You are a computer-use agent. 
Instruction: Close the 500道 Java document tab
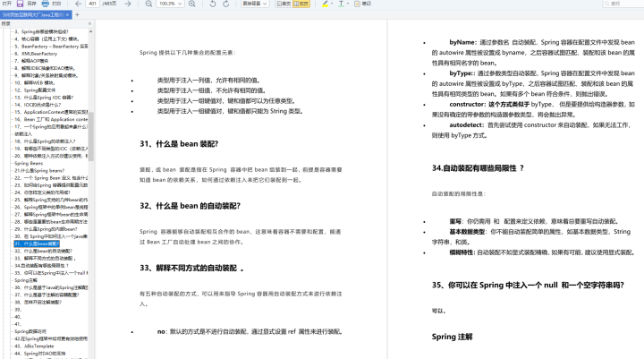pos(68,15)
